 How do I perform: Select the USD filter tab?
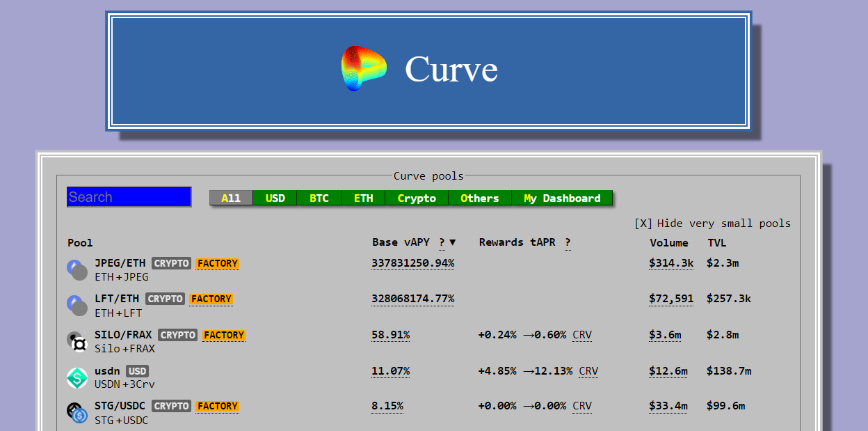pyautogui.click(x=275, y=198)
